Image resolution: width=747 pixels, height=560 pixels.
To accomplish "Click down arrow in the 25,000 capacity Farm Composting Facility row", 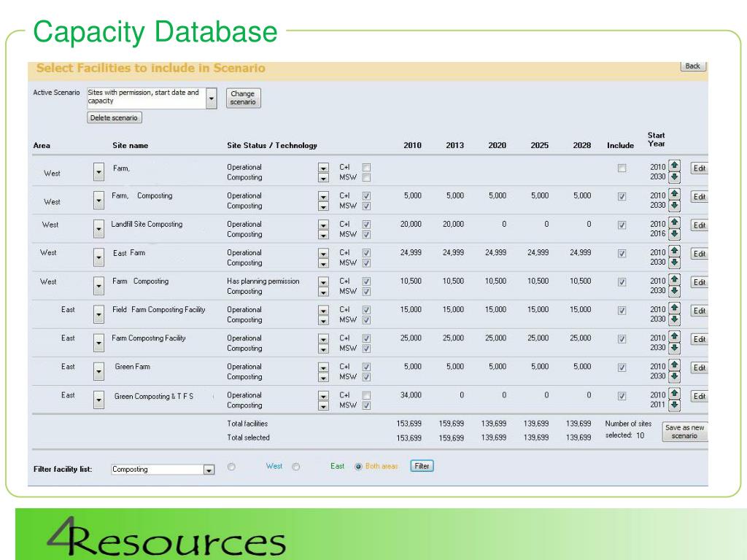I will pyautogui.click(x=674, y=349).
